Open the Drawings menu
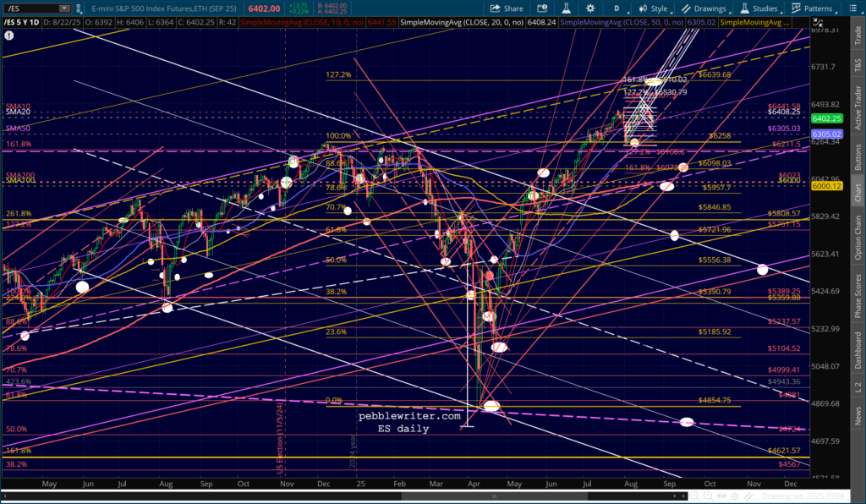866x504 pixels. pos(704,8)
